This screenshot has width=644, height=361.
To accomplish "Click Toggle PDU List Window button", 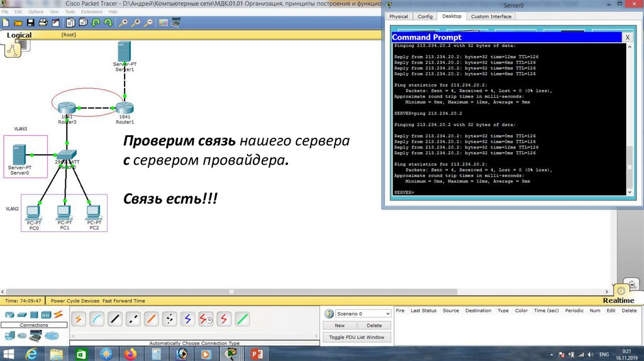I will coord(357,337).
